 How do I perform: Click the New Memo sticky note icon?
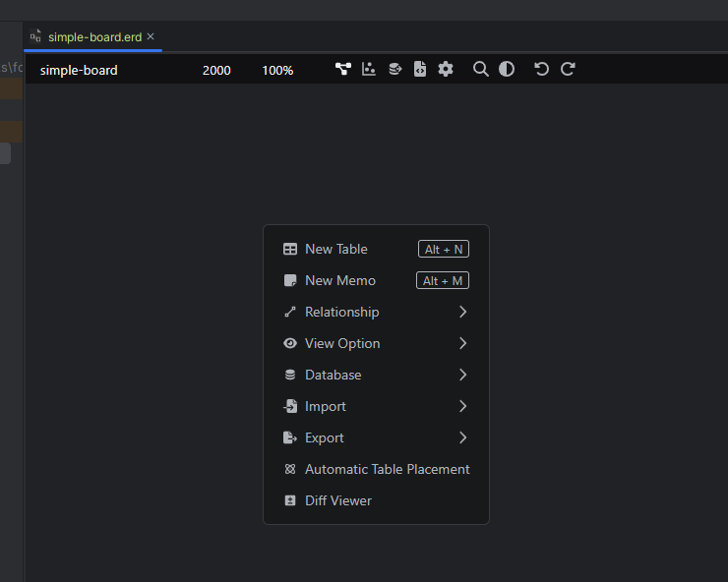(290, 280)
